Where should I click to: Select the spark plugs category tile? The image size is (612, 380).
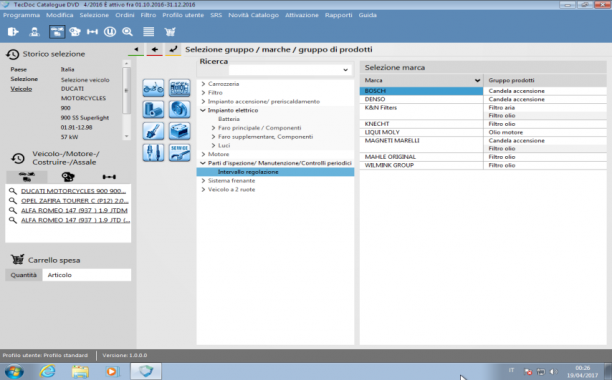click(x=153, y=153)
